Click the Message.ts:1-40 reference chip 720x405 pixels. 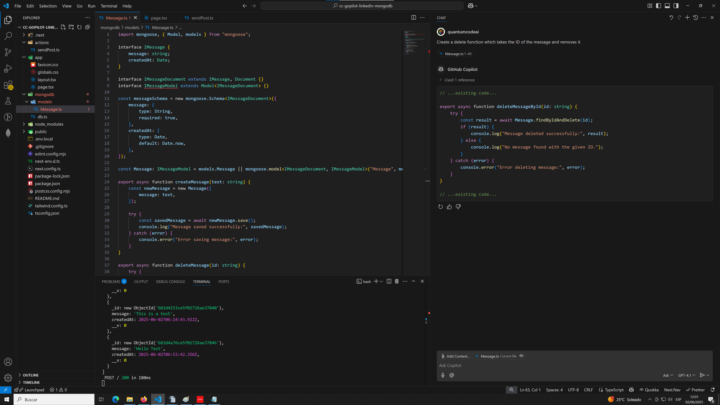click(x=456, y=54)
